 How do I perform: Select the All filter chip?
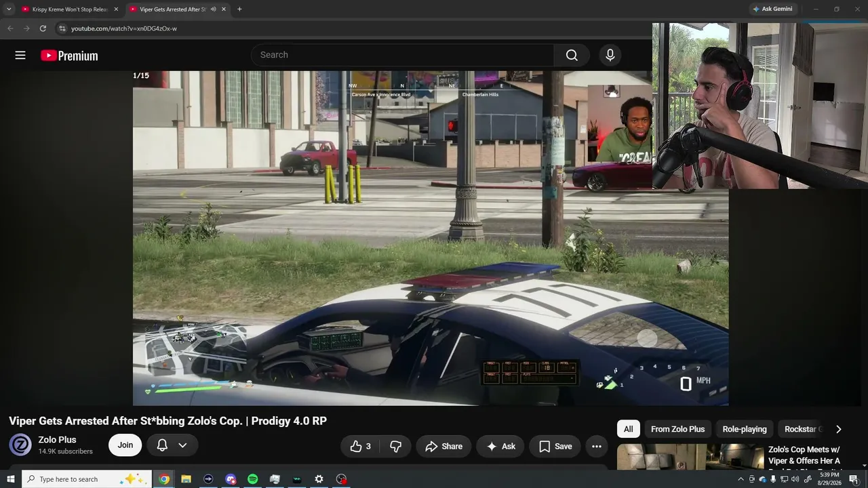click(x=629, y=429)
